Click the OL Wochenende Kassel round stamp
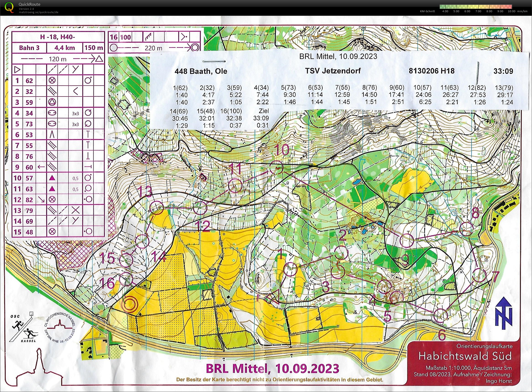Image resolution: width=532 pixels, height=392 pixels. pyautogui.click(x=60, y=328)
